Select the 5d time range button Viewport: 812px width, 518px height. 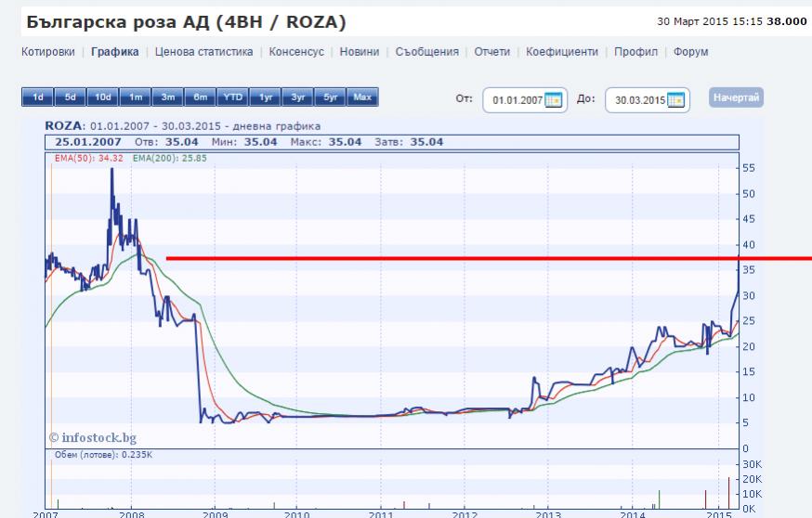[71, 97]
